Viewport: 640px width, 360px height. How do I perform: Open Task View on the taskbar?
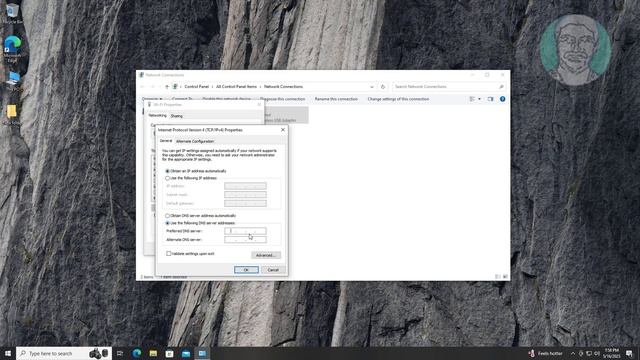click(x=120, y=353)
